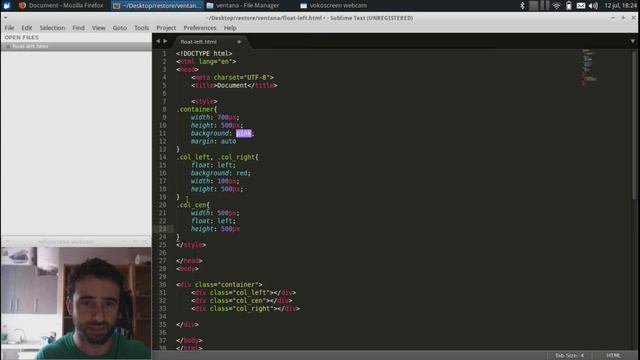640x360 pixels.
Task: Click the battery status tray icon
Action: tap(569, 5)
